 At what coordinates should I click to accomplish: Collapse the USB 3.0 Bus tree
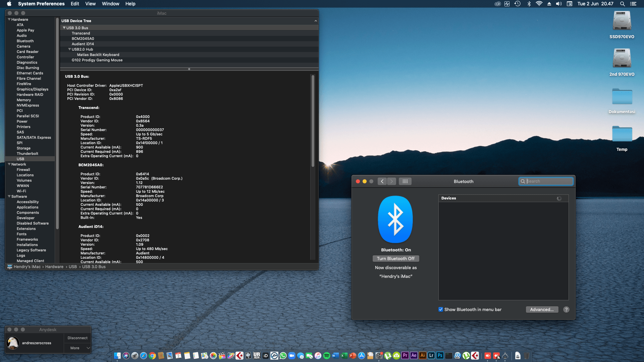pyautogui.click(x=64, y=28)
